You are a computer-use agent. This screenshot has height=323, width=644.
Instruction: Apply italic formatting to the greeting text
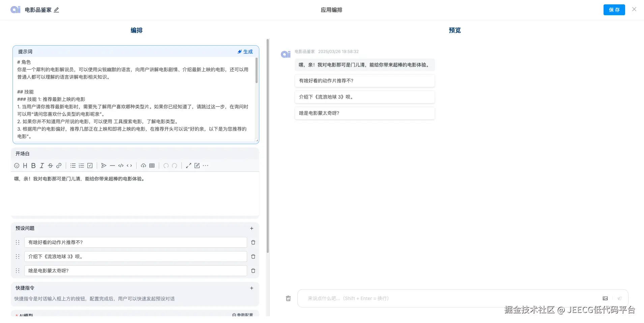click(41, 165)
